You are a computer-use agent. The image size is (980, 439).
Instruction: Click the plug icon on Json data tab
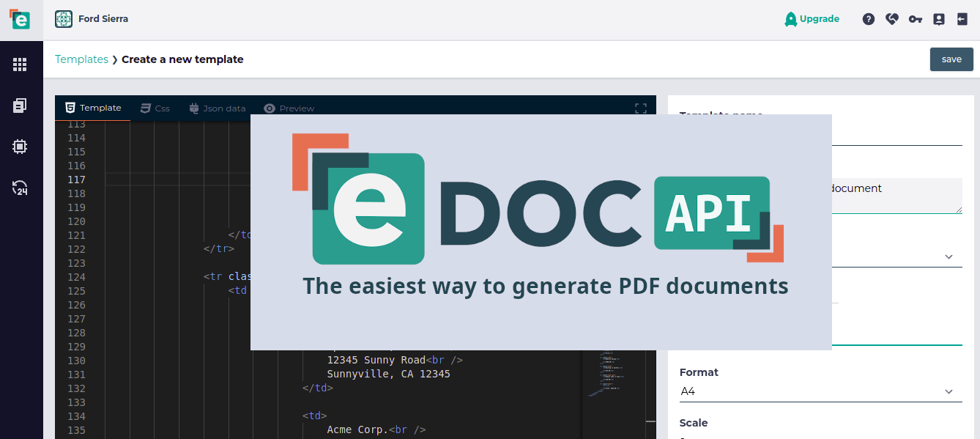[194, 108]
